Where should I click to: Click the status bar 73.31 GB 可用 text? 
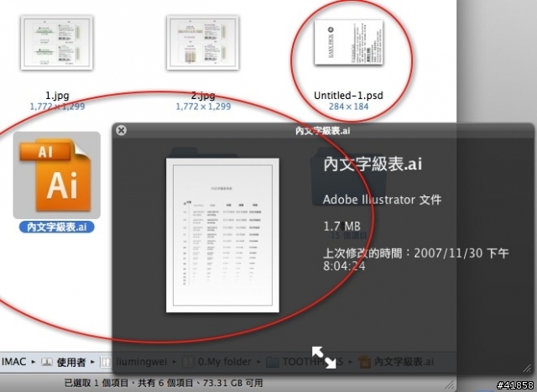pos(233,383)
